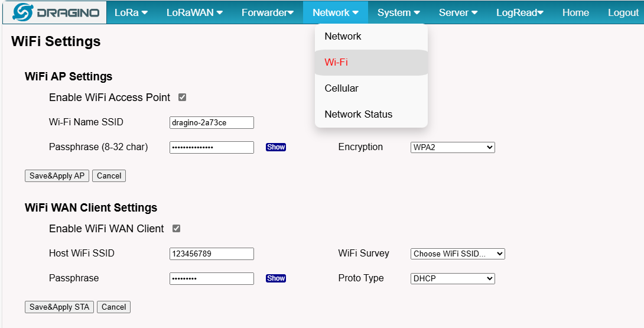Show the WAN client passphrase
Screen dimensions: 644x328
coord(275,278)
